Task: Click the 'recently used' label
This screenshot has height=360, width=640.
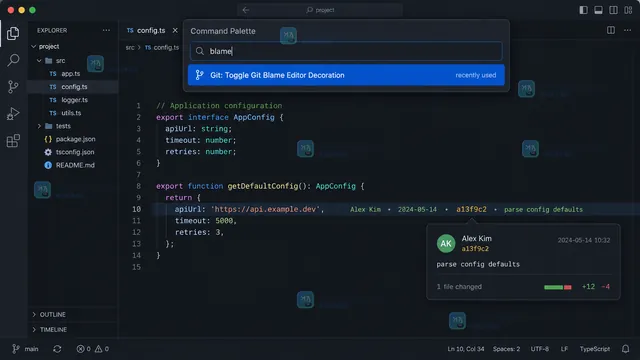Action: (476, 75)
